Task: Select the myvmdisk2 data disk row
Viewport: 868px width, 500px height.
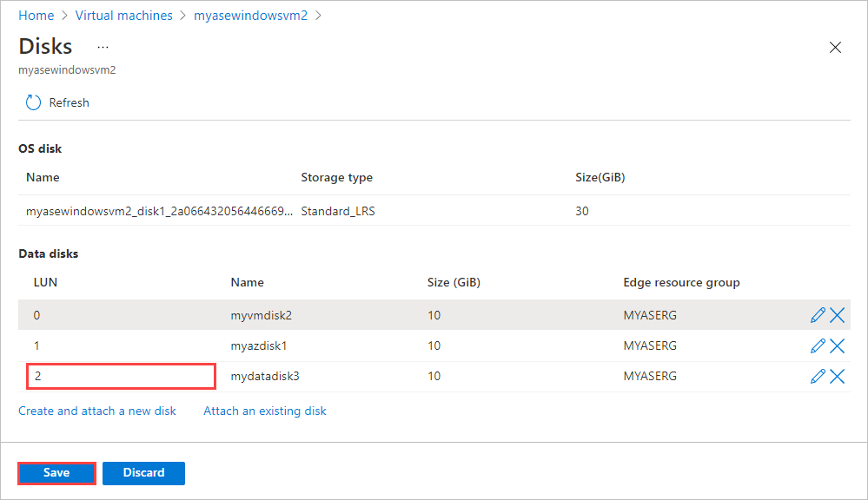Action: (x=434, y=315)
